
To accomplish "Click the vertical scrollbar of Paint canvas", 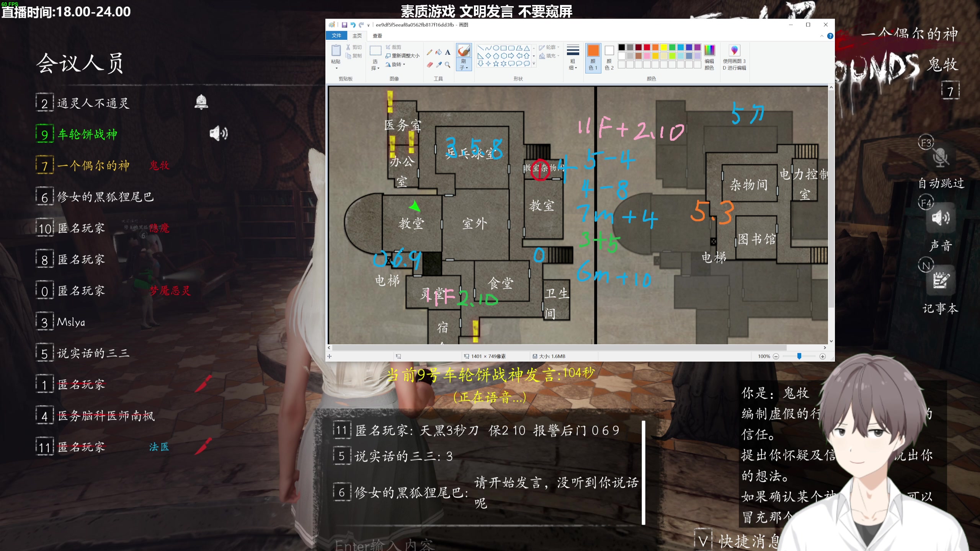I will 831,198.
